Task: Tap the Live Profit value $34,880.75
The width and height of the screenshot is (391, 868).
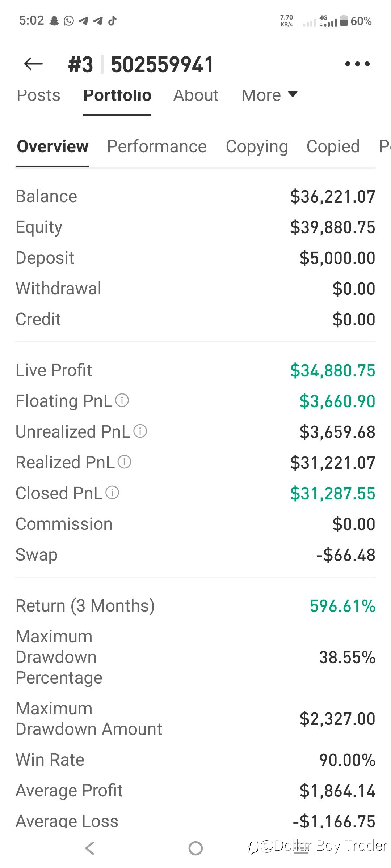Action: point(332,371)
